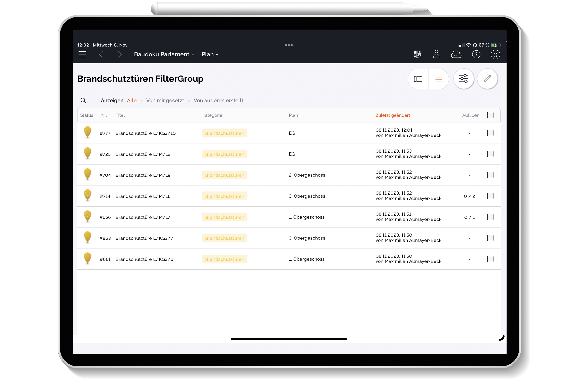The height and width of the screenshot is (381, 588).
Task: Click Brandschutztüren tag of #714
Action: [x=225, y=196]
